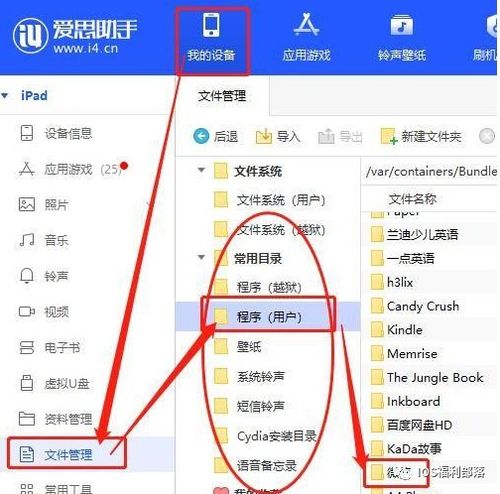This screenshot has height=494, width=500.
Task: Click the 导出 export button
Action: (x=340, y=136)
